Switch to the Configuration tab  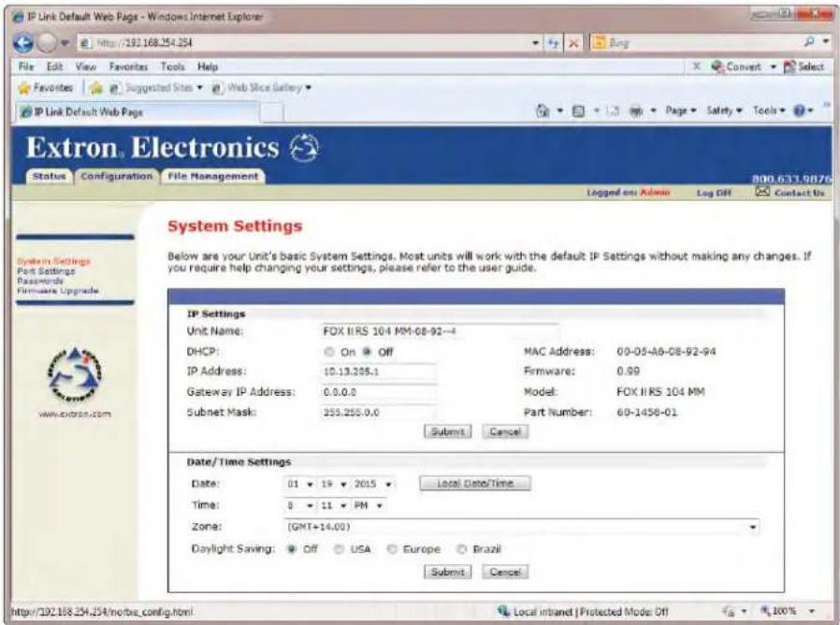pos(116,176)
